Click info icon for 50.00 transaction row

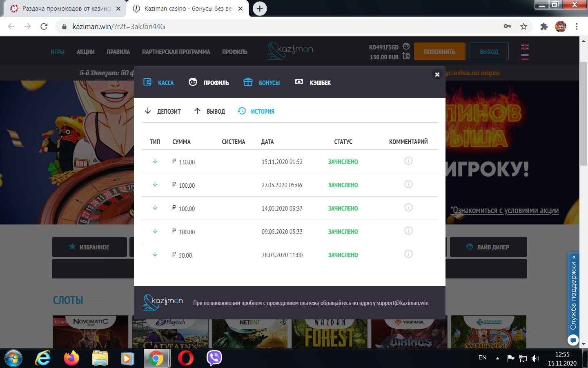pyautogui.click(x=408, y=254)
